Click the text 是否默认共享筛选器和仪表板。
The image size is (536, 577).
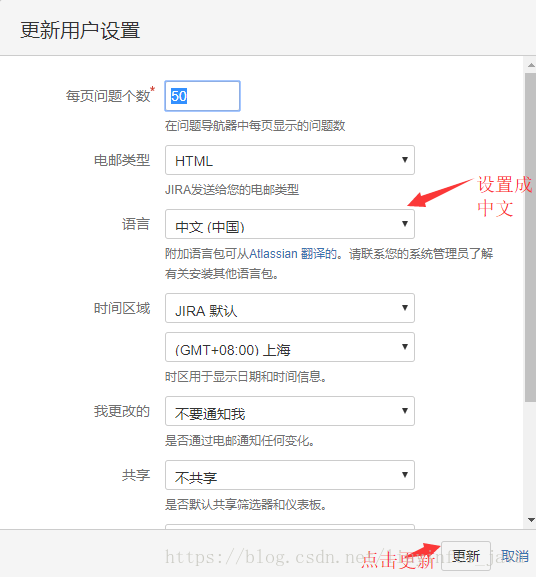pyautogui.click(x=246, y=505)
